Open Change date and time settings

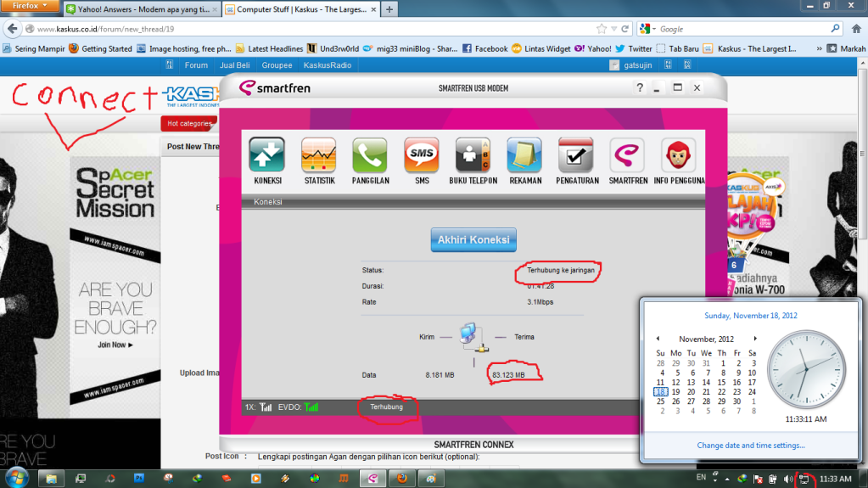point(751,446)
